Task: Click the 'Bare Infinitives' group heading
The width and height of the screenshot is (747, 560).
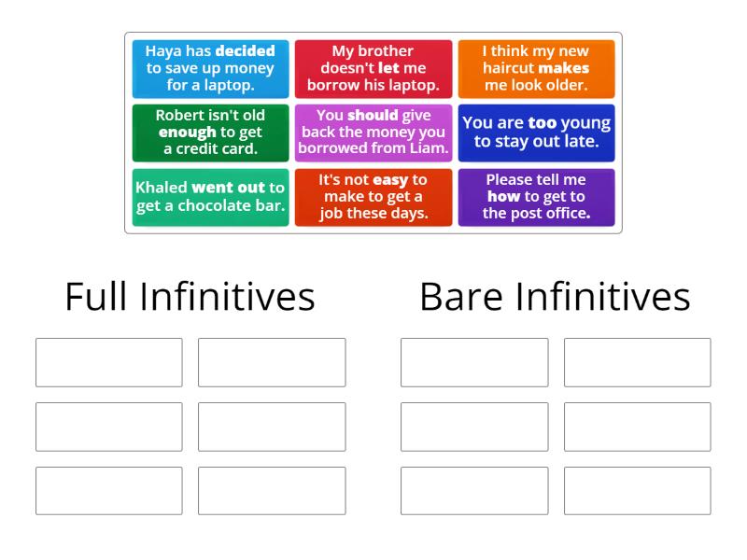Action: [556, 297]
